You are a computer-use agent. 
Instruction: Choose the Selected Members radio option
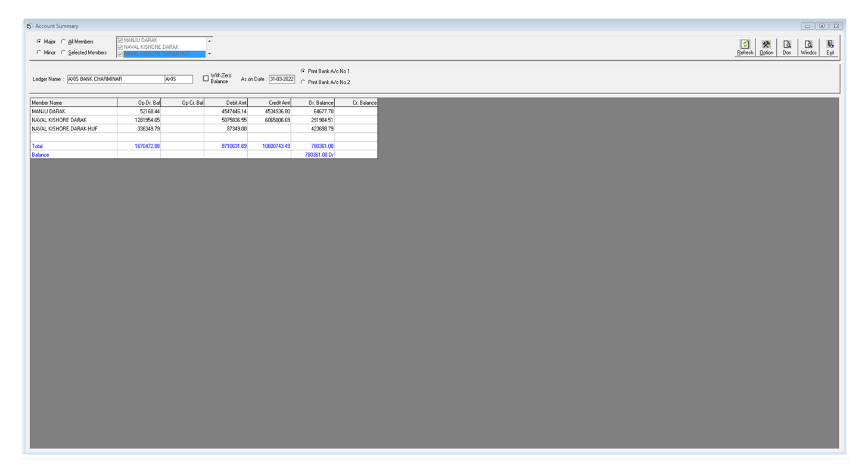pyautogui.click(x=63, y=52)
